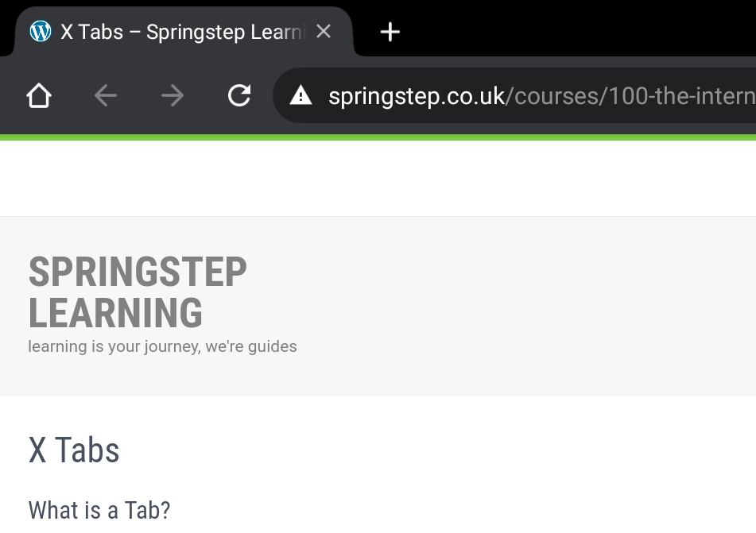Click the blank white strip above site header
The width and height of the screenshot is (756, 533).
point(378,179)
